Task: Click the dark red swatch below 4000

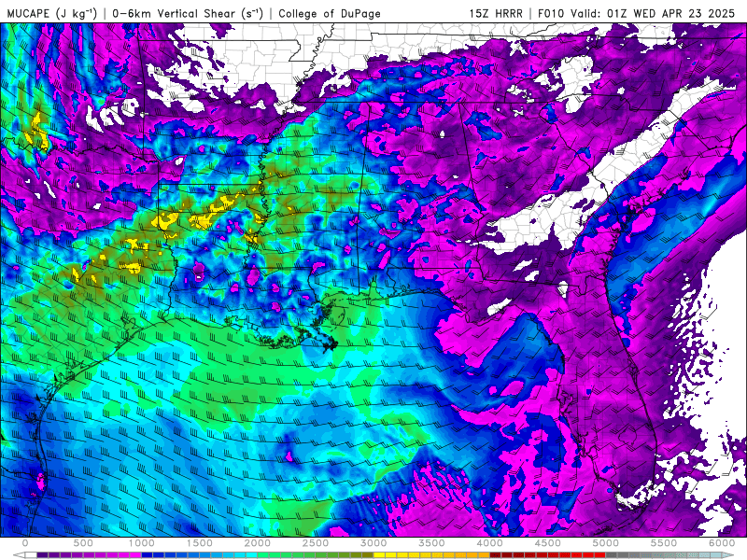Action: [x=496, y=555]
